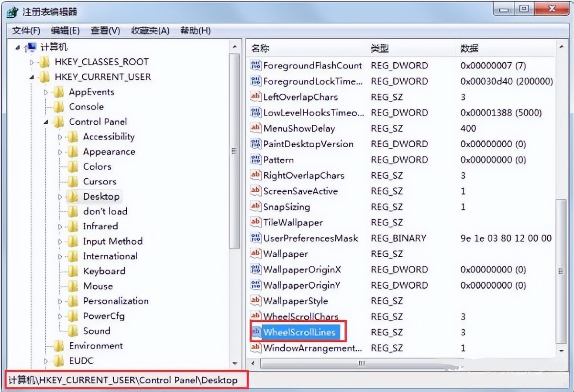
Task: Select the Infrared key
Action: click(100, 226)
